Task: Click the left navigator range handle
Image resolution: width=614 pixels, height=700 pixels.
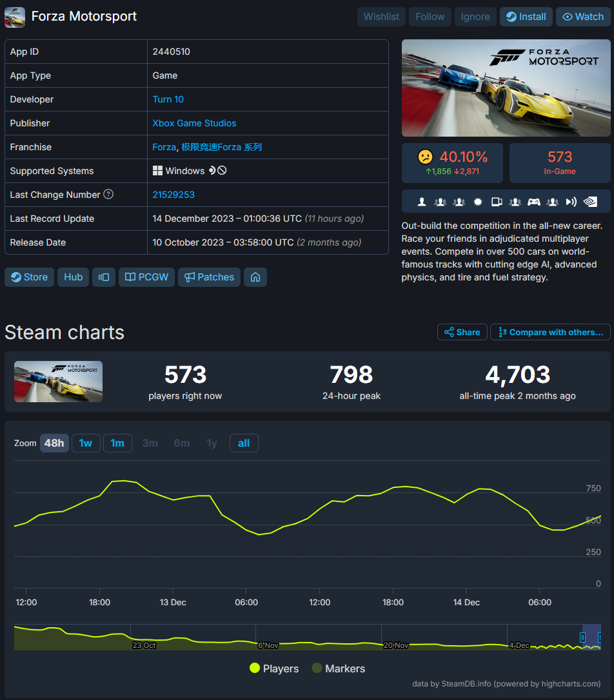Action: tap(582, 637)
